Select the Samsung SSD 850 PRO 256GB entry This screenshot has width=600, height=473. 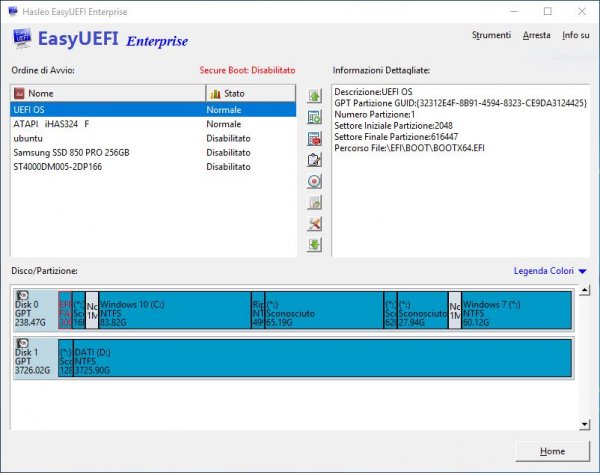pyautogui.click(x=153, y=153)
